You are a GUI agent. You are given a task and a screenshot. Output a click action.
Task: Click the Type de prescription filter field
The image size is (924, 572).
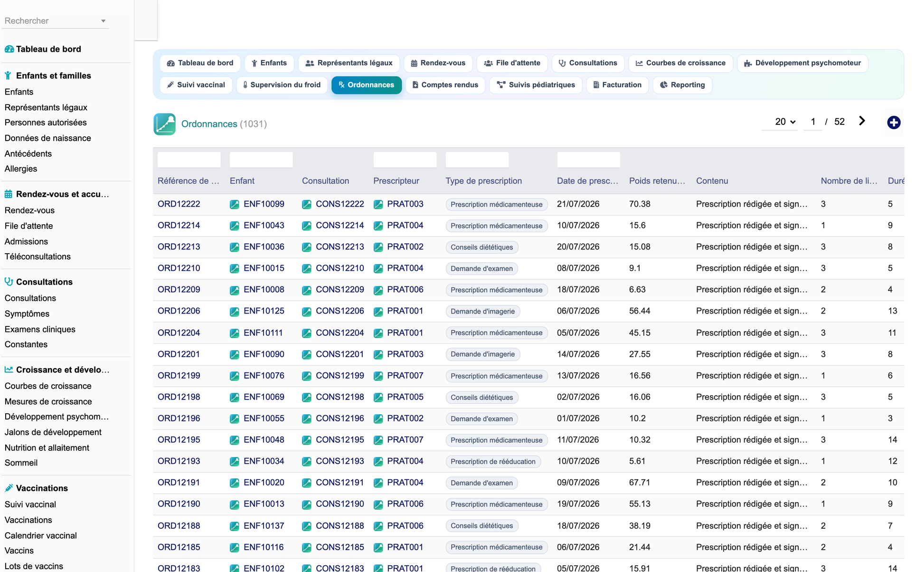coord(477,160)
